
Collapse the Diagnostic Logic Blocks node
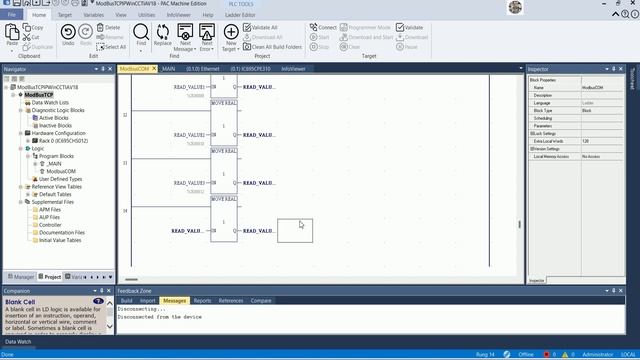21,110
